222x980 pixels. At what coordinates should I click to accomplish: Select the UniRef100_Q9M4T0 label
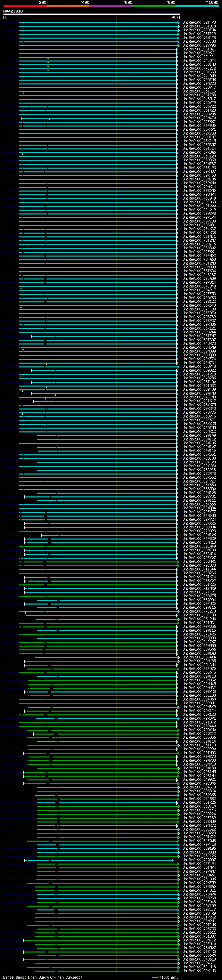pos(199,118)
